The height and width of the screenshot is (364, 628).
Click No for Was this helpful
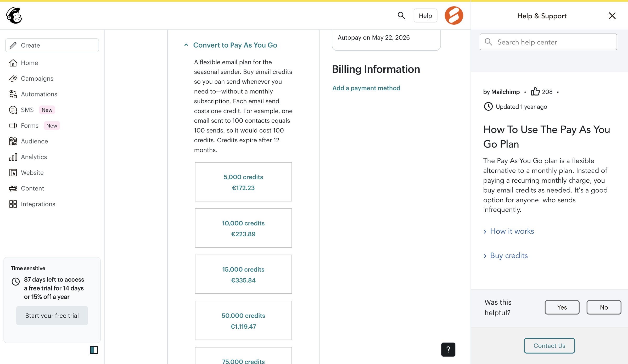[x=604, y=307]
